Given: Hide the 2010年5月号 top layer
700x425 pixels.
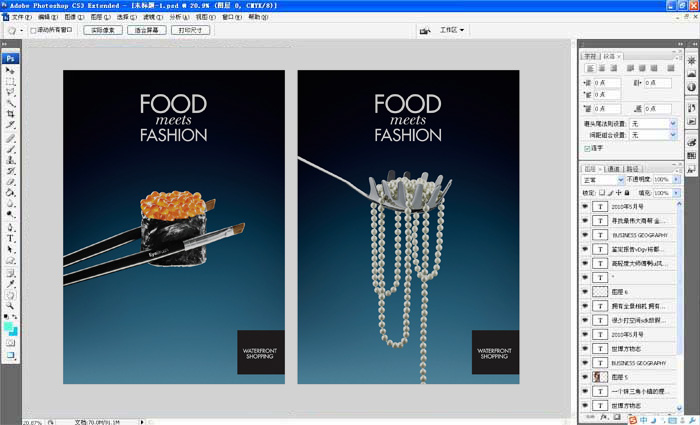Looking at the screenshot, I should tap(586, 206).
